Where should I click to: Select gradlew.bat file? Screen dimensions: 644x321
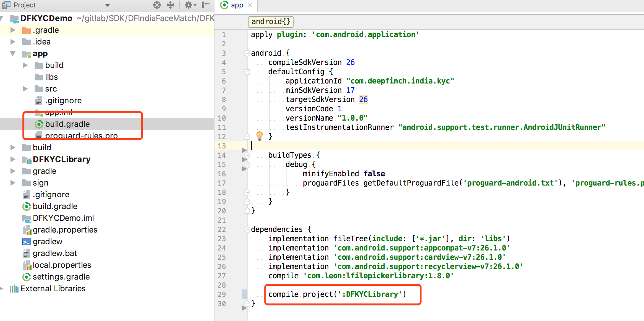(x=55, y=253)
